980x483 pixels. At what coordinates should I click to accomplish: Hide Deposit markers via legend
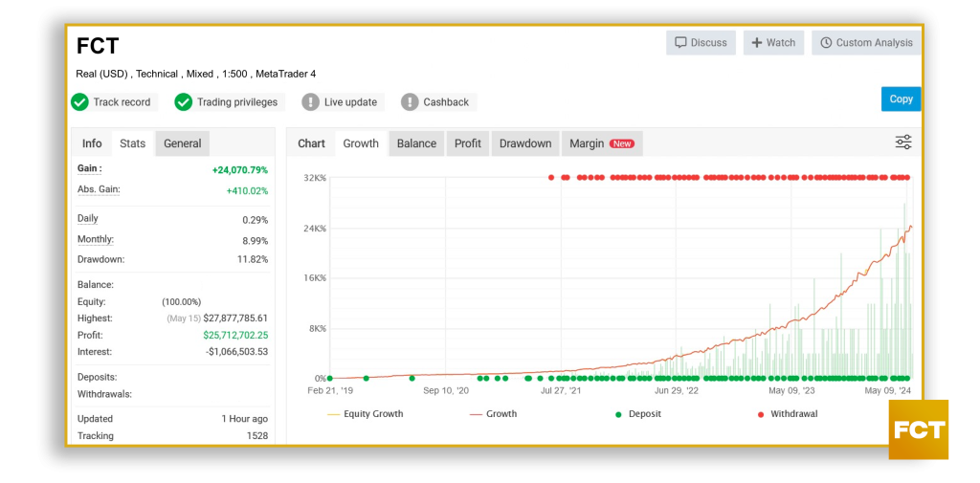(x=638, y=414)
